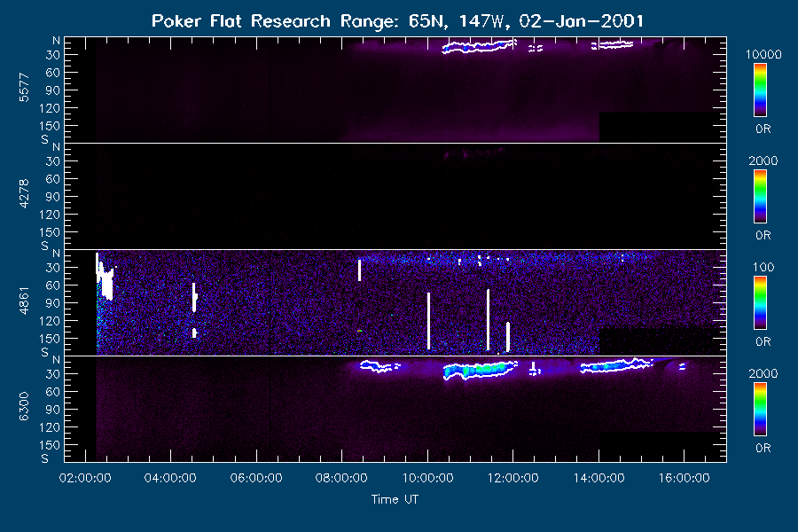Select the "4278" wavelength axis label
The image size is (798, 532).
coord(24,194)
